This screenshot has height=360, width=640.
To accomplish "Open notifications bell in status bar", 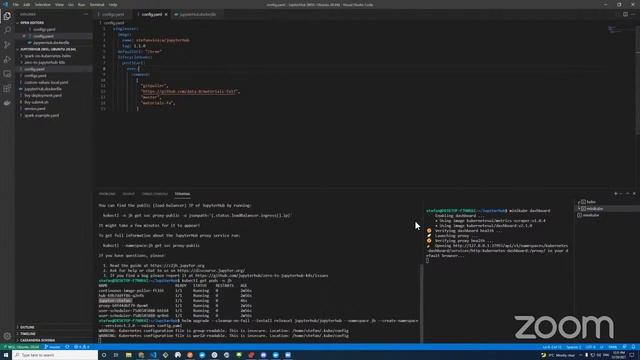I will 633,347.
